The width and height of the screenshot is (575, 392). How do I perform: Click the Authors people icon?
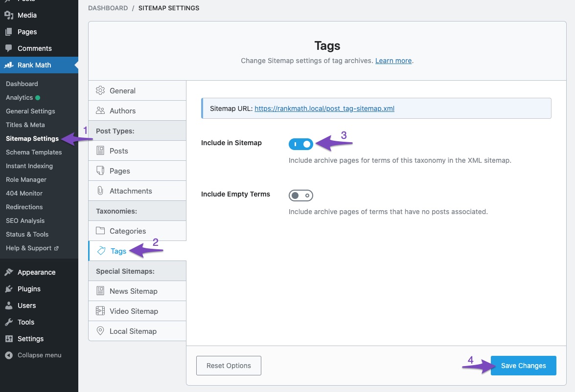coord(100,110)
